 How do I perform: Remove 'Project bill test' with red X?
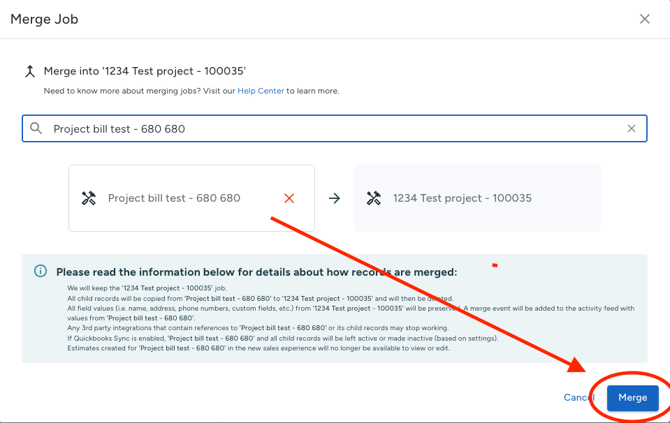tap(289, 198)
